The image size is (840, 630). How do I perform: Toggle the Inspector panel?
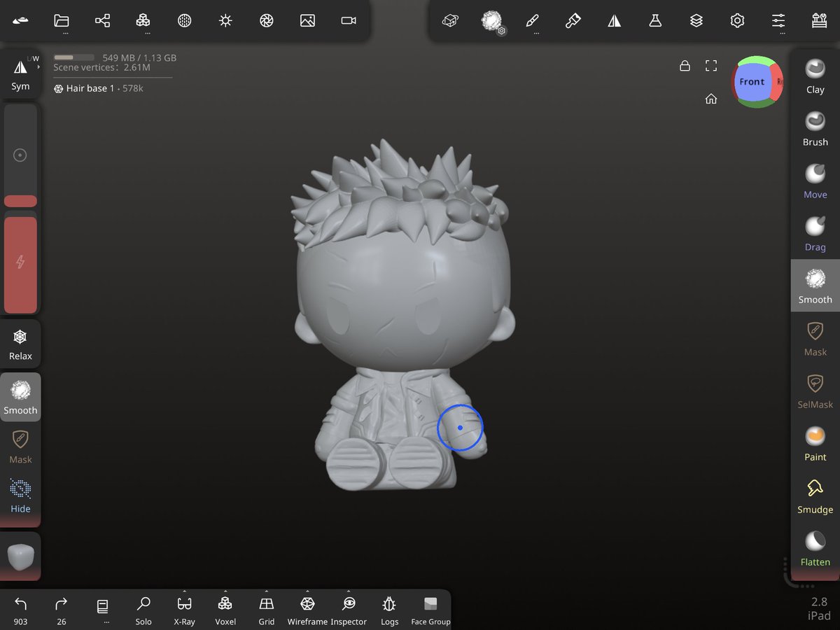click(x=349, y=610)
